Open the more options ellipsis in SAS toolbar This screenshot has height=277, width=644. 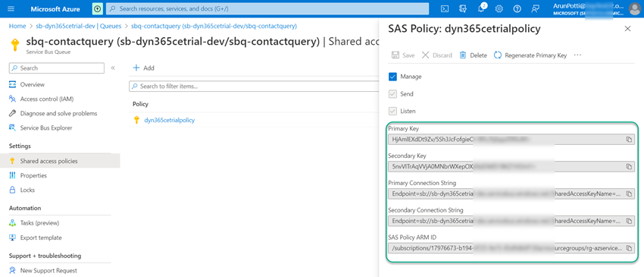pyautogui.click(x=577, y=55)
